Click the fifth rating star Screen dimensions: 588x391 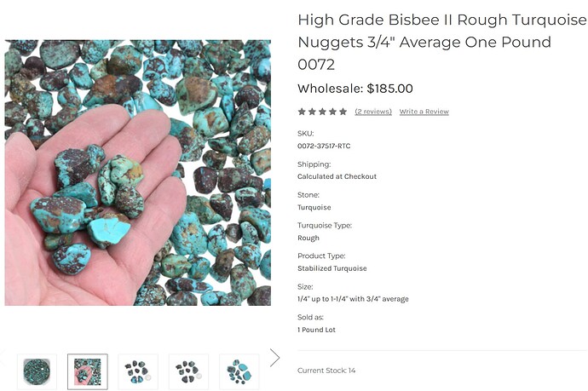(343, 112)
